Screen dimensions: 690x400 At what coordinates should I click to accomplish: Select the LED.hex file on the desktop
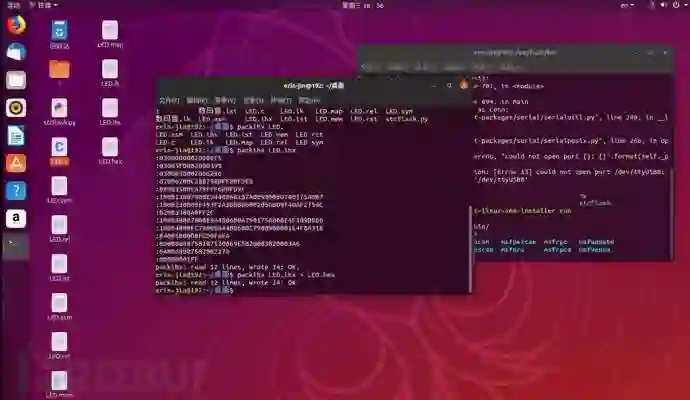pyautogui.click(x=110, y=151)
